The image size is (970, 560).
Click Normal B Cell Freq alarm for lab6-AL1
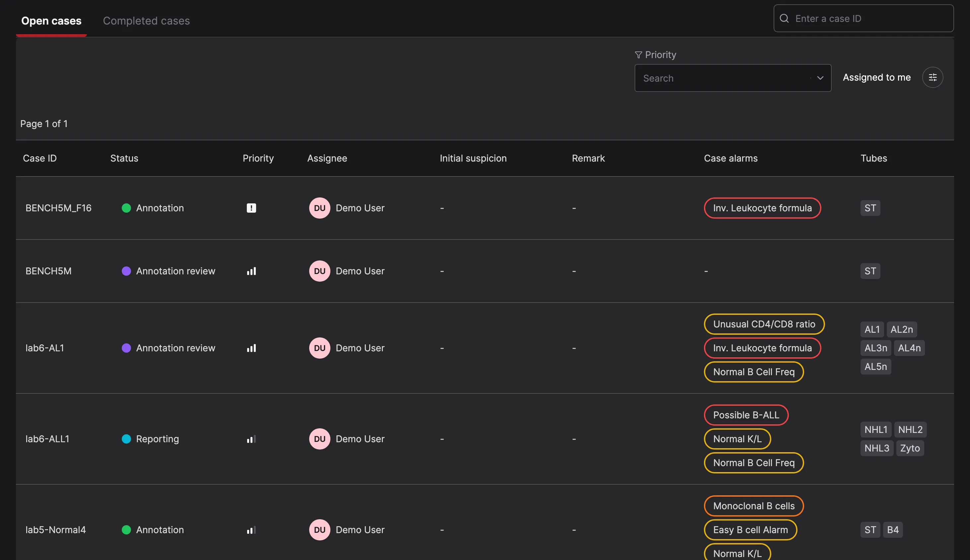click(754, 372)
